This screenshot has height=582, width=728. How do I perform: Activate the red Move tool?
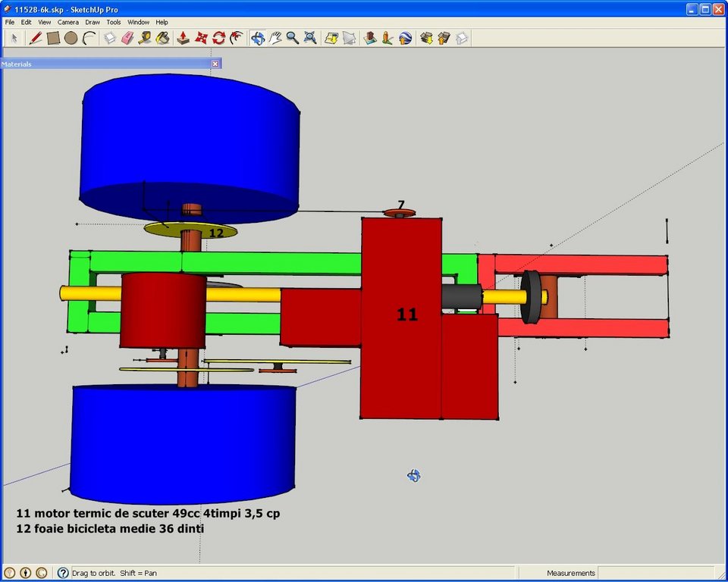coord(201,38)
